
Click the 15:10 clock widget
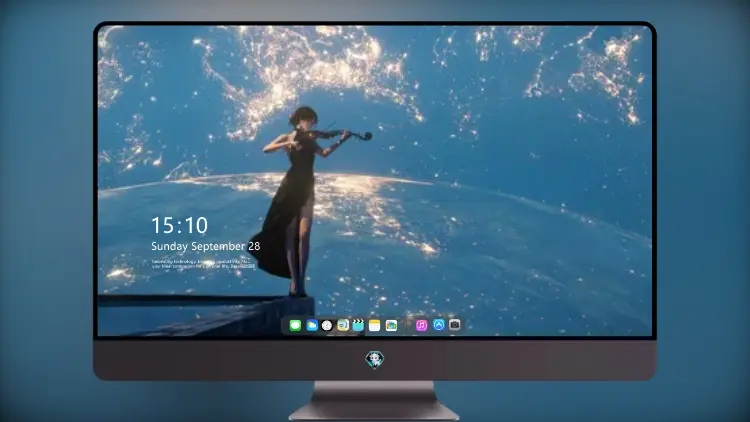(x=179, y=225)
